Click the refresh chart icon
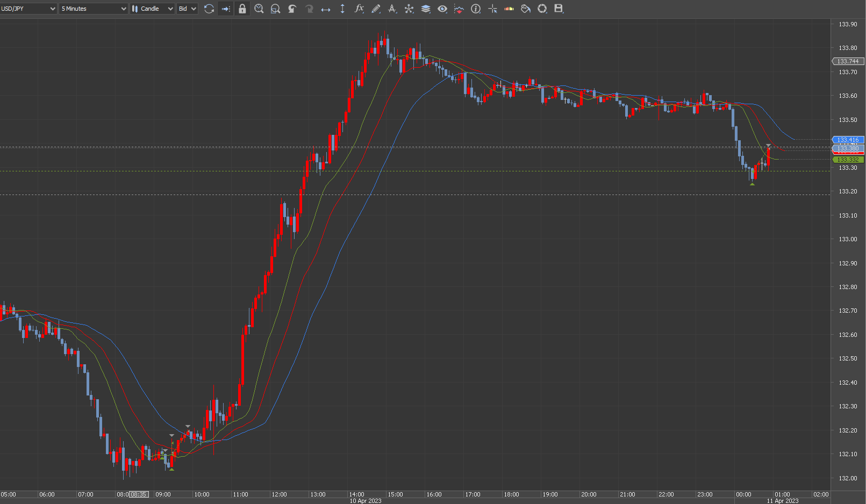The height and width of the screenshot is (504, 866). tap(209, 9)
